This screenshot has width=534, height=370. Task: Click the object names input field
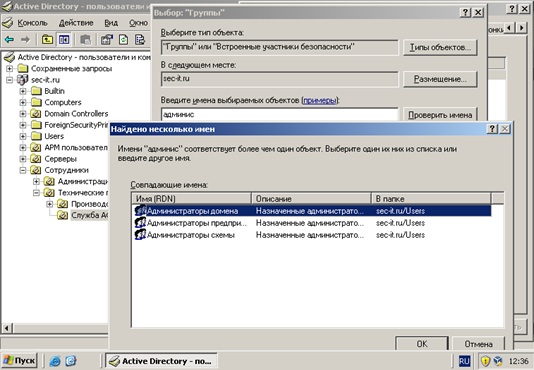(279, 114)
